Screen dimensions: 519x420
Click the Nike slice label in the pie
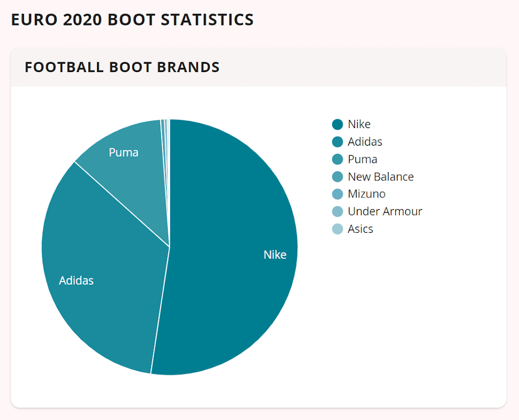275,255
